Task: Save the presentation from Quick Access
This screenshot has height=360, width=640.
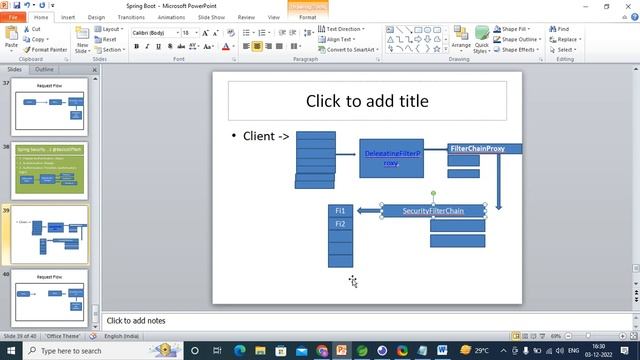Action: 17,6
